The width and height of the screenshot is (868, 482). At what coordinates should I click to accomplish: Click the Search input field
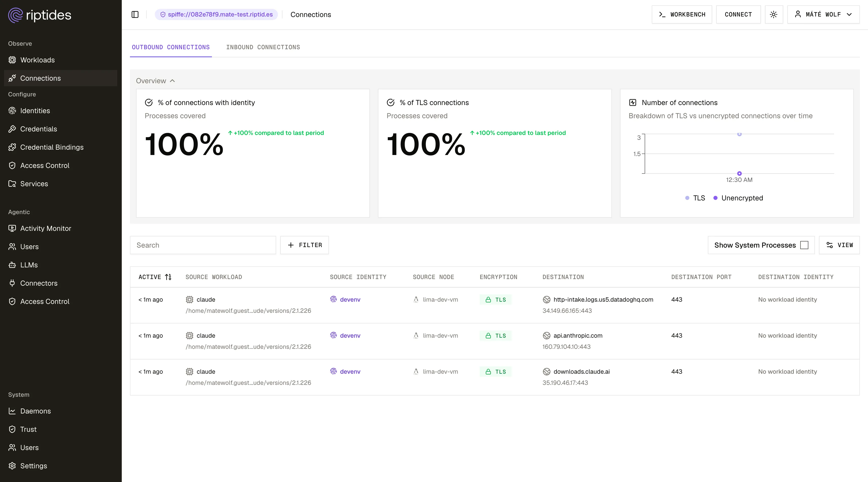[x=203, y=245]
